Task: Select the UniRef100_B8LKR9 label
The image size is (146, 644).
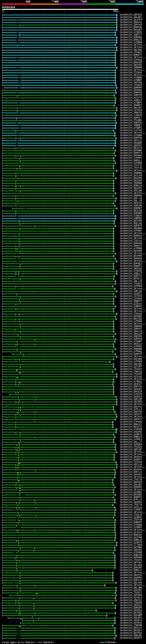Action: pyautogui.click(x=131, y=178)
